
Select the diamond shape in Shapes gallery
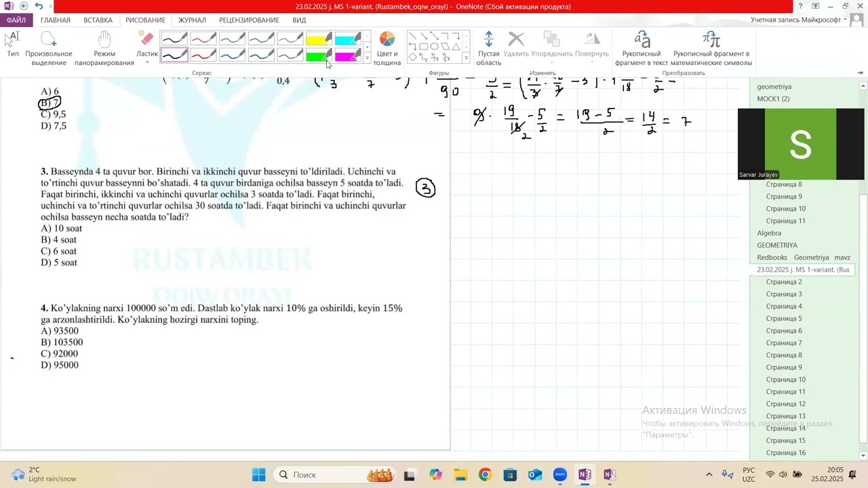tap(412, 58)
